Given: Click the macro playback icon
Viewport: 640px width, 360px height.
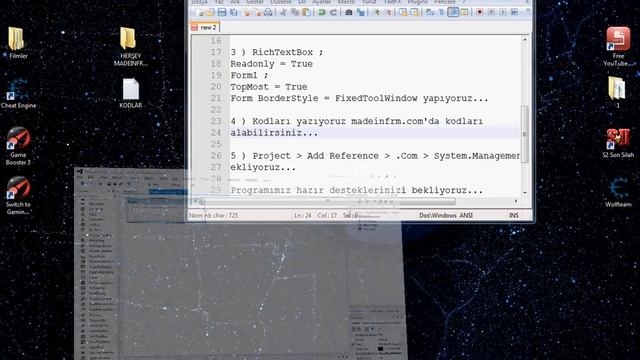Looking at the screenshot, I should coord(503,12).
